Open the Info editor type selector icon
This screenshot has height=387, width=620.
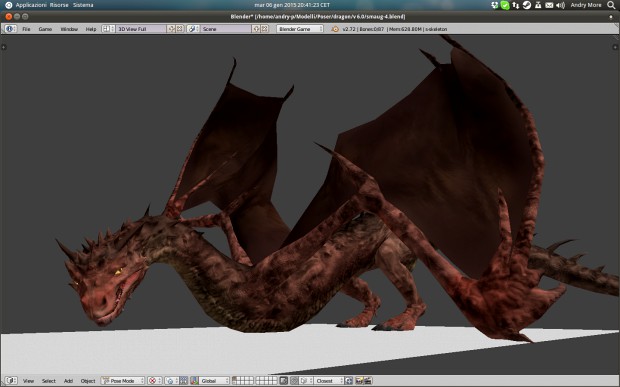coord(11,29)
